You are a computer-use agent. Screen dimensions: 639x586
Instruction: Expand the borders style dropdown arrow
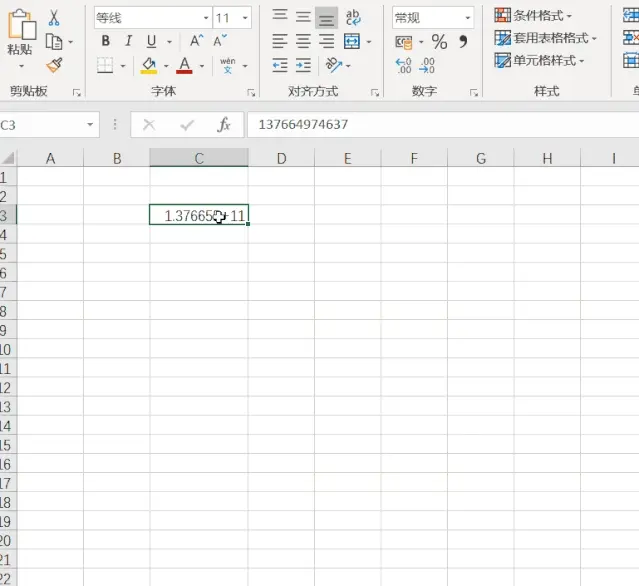pos(123,66)
